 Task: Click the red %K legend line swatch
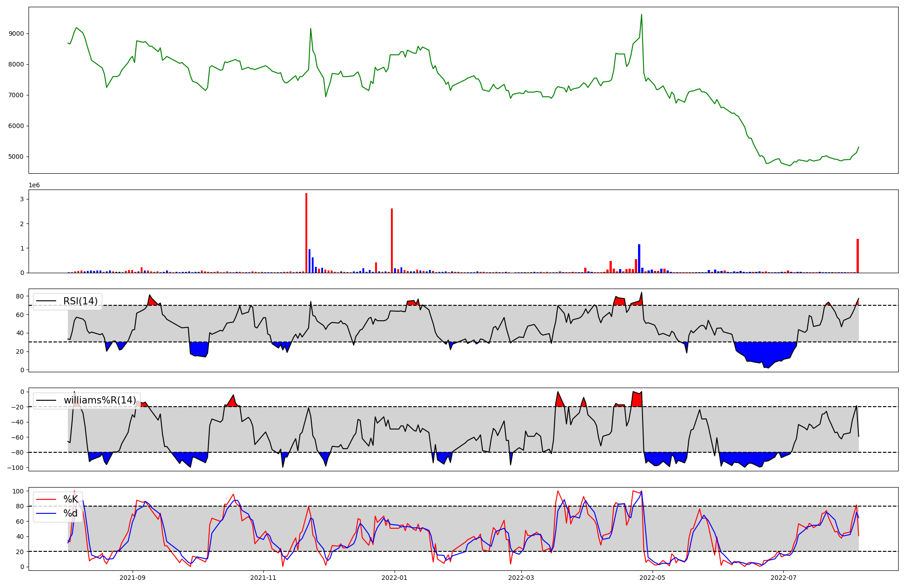click(46, 499)
